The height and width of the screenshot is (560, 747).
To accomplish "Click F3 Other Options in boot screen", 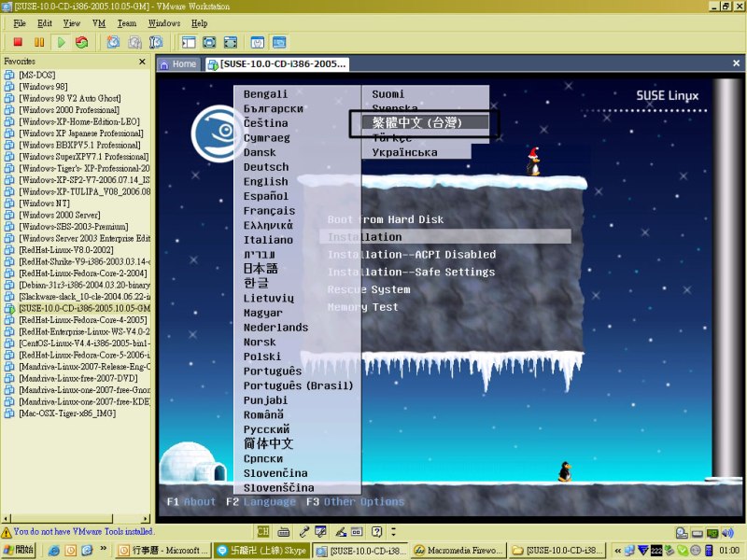I will [x=356, y=502].
